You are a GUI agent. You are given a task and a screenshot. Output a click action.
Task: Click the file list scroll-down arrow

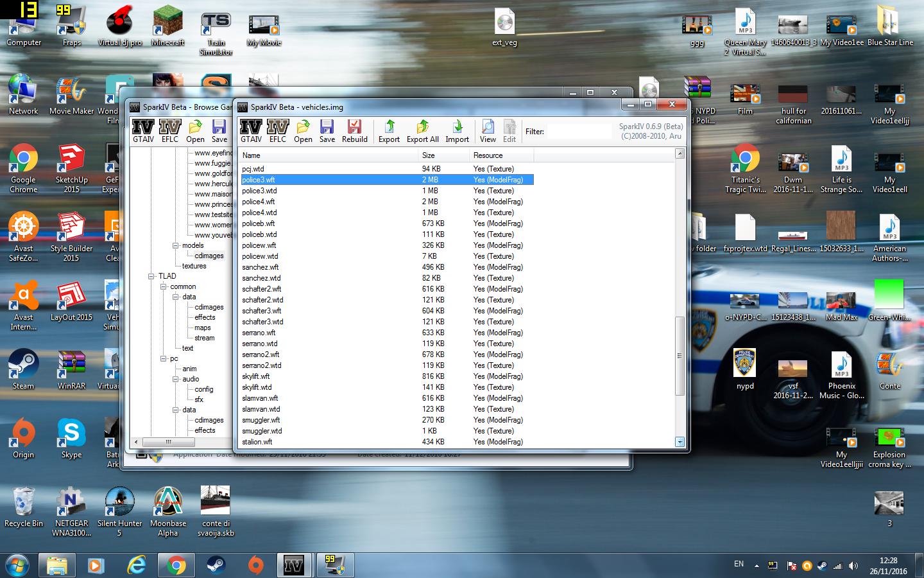pos(680,442)
